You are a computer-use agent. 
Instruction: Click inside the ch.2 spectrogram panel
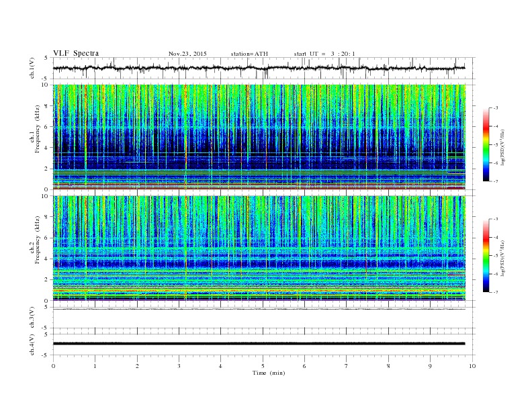[259, 248]
